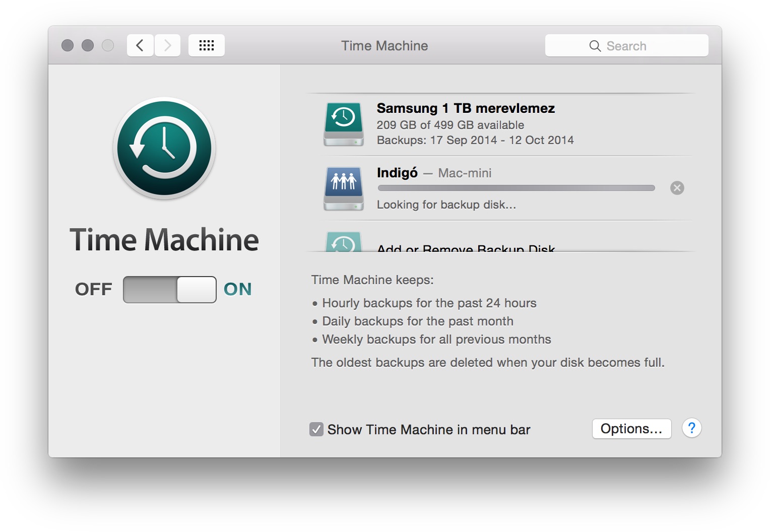Screen dimensions: 770x532
Task: Click the Search field
Action: pos(626,46)
